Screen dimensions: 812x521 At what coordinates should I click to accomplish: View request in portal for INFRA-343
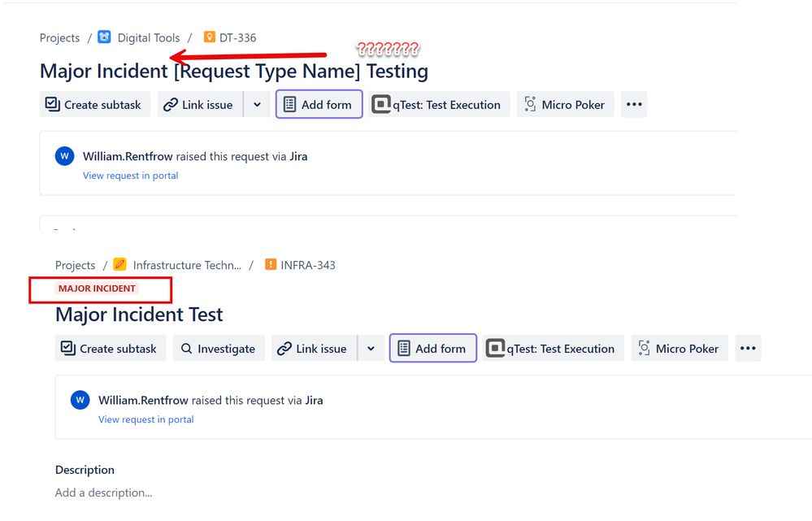[x=146, y=419]
